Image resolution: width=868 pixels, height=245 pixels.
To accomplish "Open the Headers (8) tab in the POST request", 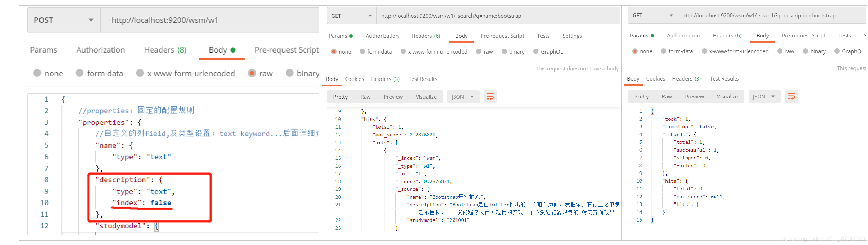I will (x=165, y=50).
